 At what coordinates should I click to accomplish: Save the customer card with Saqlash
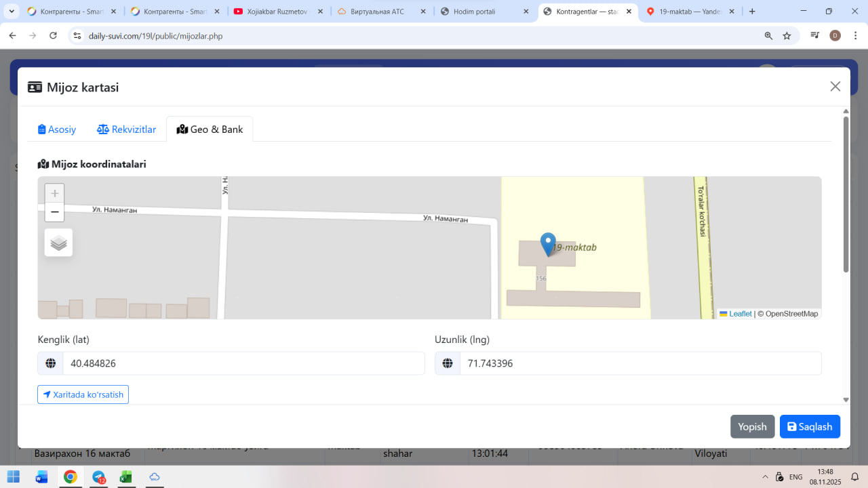[810, 426]
